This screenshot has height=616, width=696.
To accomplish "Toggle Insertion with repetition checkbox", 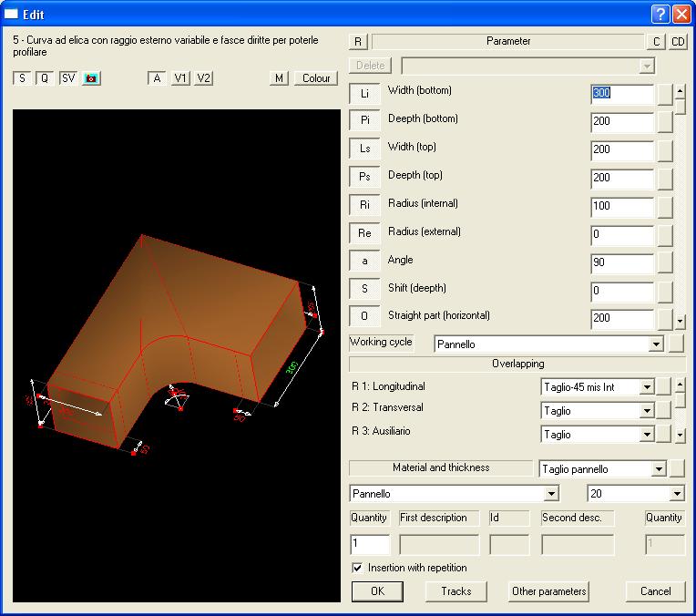I will pyautogui.click(x=357, y=568).
